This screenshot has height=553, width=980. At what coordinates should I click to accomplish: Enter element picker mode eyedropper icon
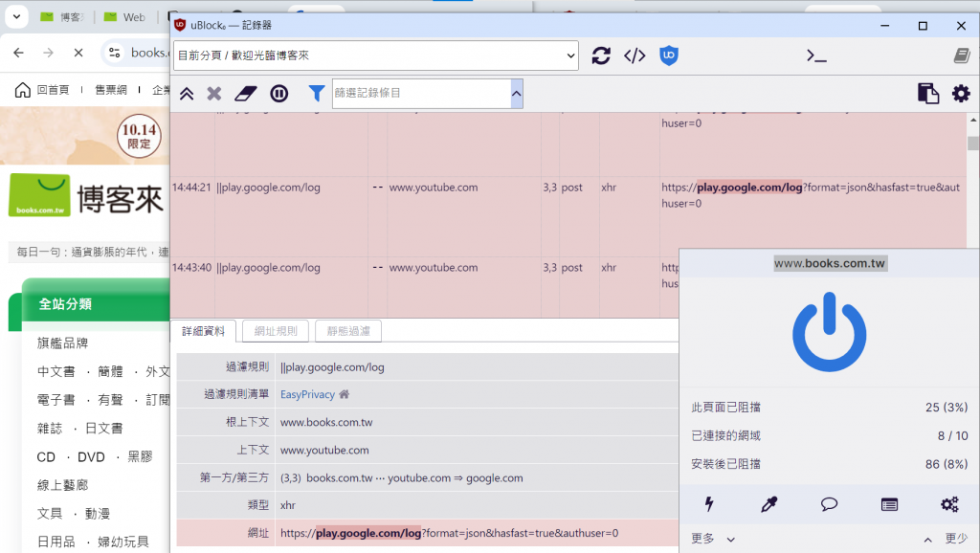click(x=768, y=504)
